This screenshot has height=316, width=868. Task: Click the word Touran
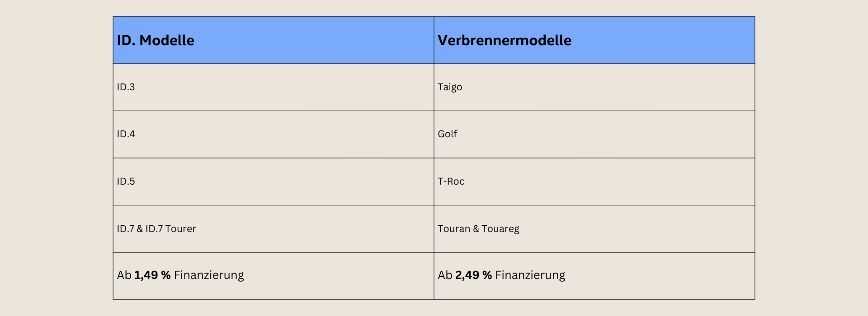coord(453,229)
